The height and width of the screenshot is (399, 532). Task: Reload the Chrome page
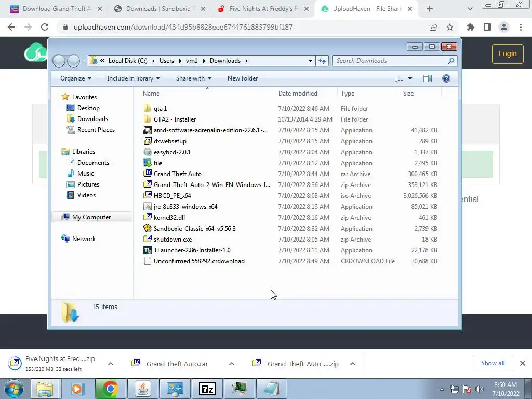point(45,27)
